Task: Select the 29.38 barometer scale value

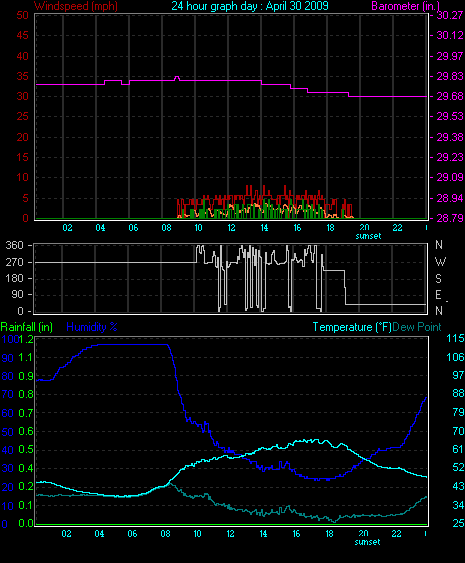Action: (450, 137)
